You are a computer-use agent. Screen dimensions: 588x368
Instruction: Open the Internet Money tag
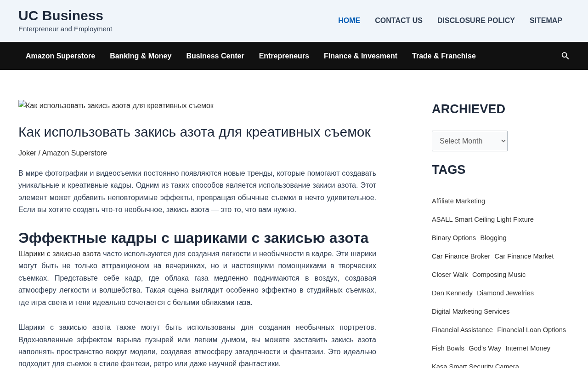[528, 348]
